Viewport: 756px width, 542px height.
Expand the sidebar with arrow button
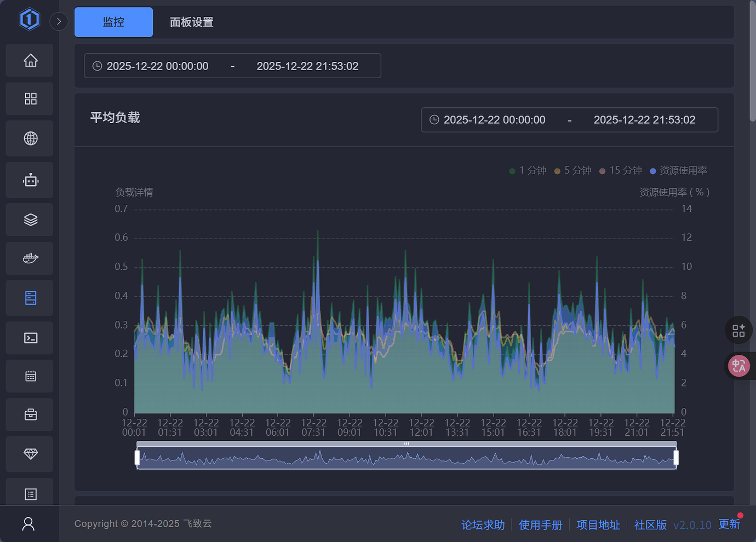pyautogui.click(x=59, y=21)
